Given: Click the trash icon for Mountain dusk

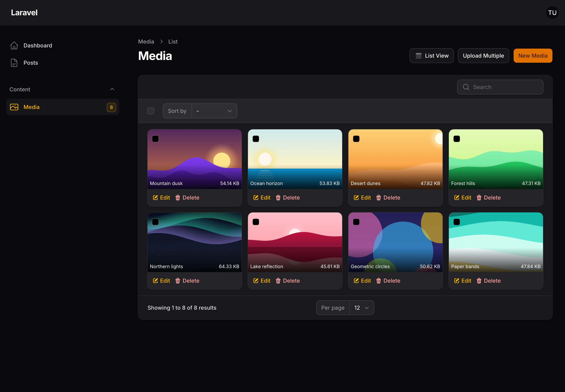Looking at the screenshot, I should pos(178,198).
